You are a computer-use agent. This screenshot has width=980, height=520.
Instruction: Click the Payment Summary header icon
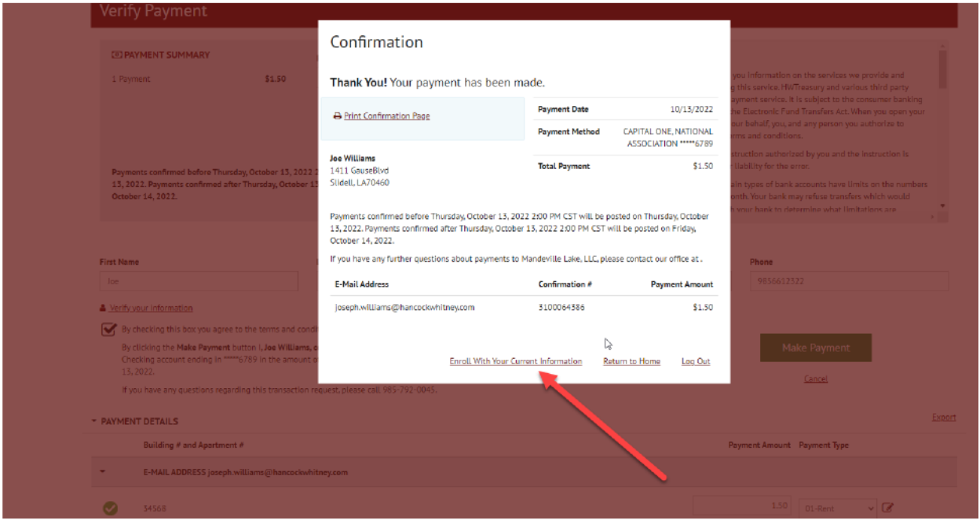(117, 56)
